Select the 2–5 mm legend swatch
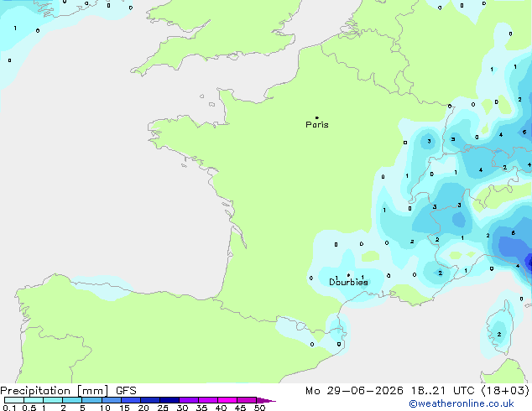Screen dimensions: 532x411 pos(72,400)
